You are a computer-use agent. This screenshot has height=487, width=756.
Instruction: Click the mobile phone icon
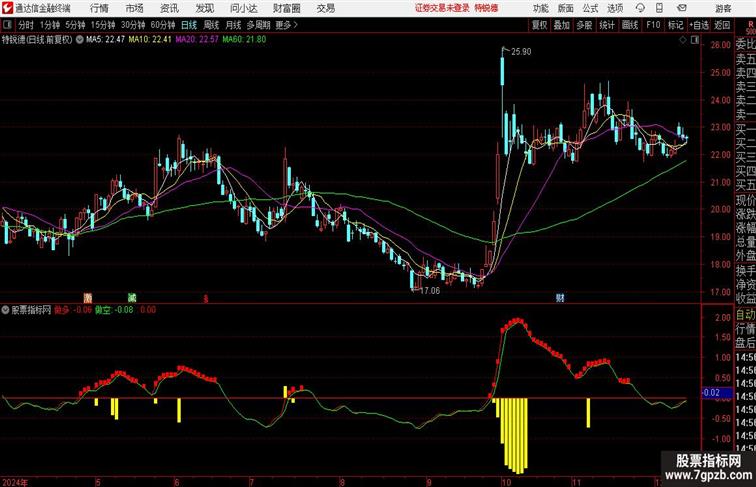[x=660, y=8]
